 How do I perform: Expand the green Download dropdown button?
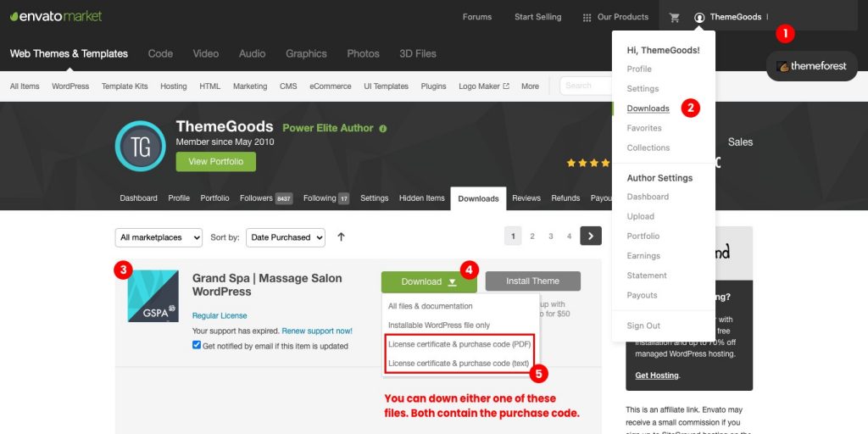[x=429, y=281]
